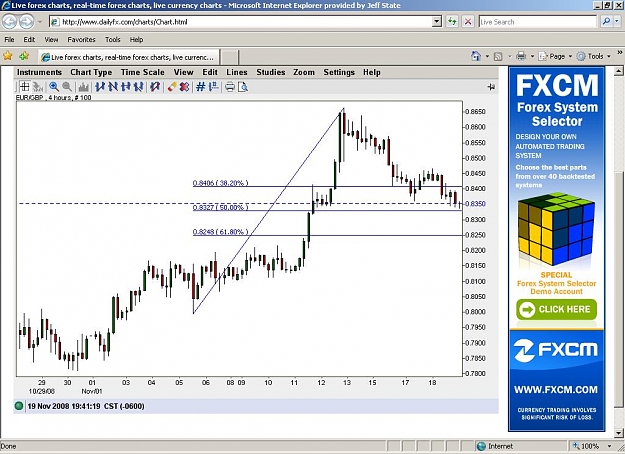Click the red eraser icon
The image size is (625, 454).
172,86
